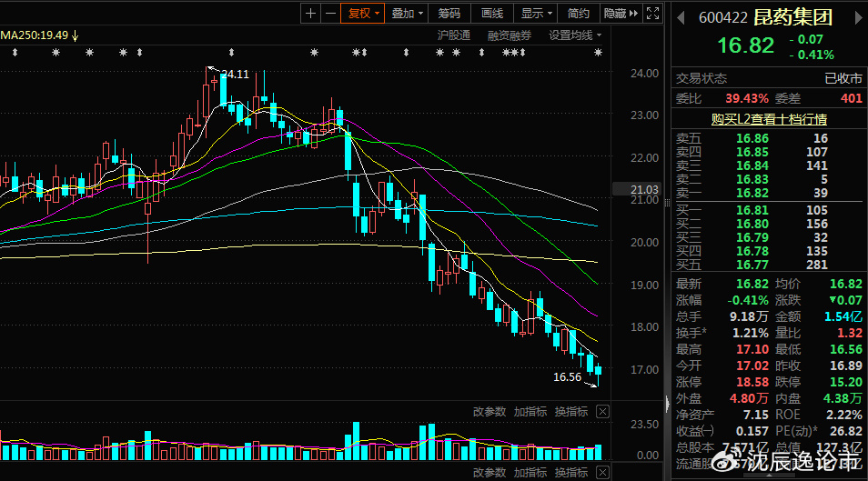Select the 卖五 16.86 order row
The image size is (868, 481).
point(769,138)
